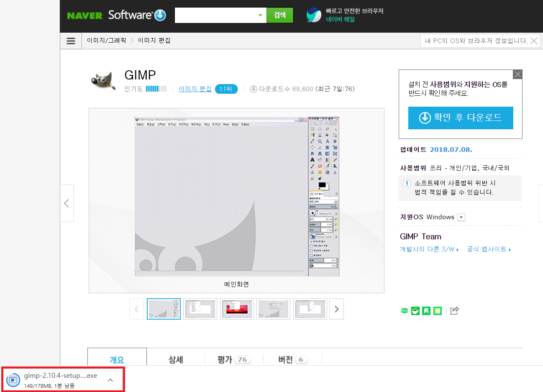Select the third sunset screenshot thumbnail
The width and height of the screenshot is (543, 392).
point(237,309)
